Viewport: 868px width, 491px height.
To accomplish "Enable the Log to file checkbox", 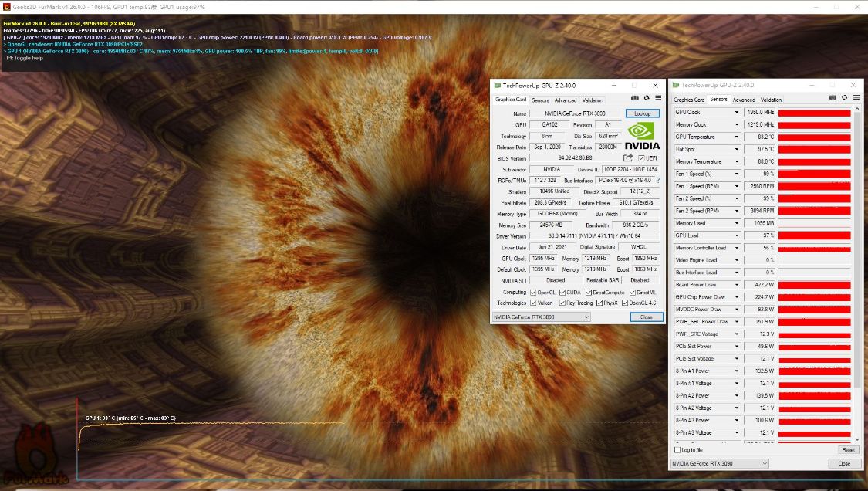I will click(x=677, y=450).
